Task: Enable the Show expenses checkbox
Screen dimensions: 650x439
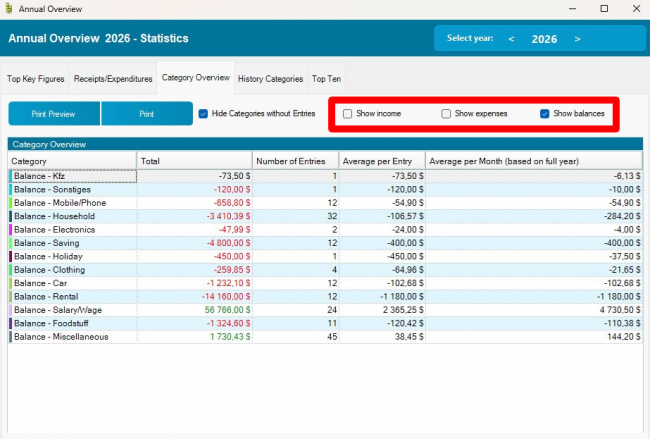Action: [447, 114]
